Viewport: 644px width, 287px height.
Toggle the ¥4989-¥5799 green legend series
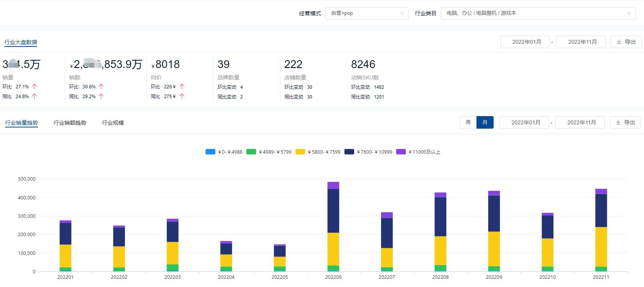coord(251,152)
